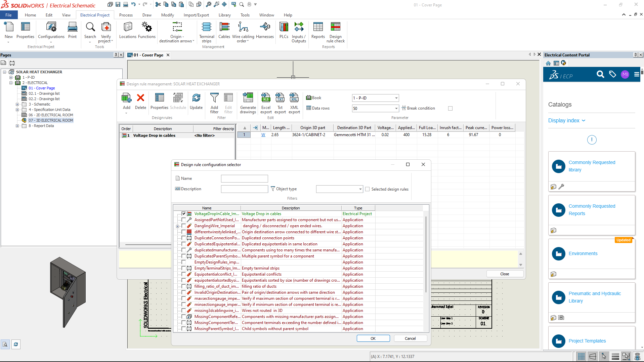Click the ECP search magnifier icon
The image size is (644, 362).
tap(600, 74)
